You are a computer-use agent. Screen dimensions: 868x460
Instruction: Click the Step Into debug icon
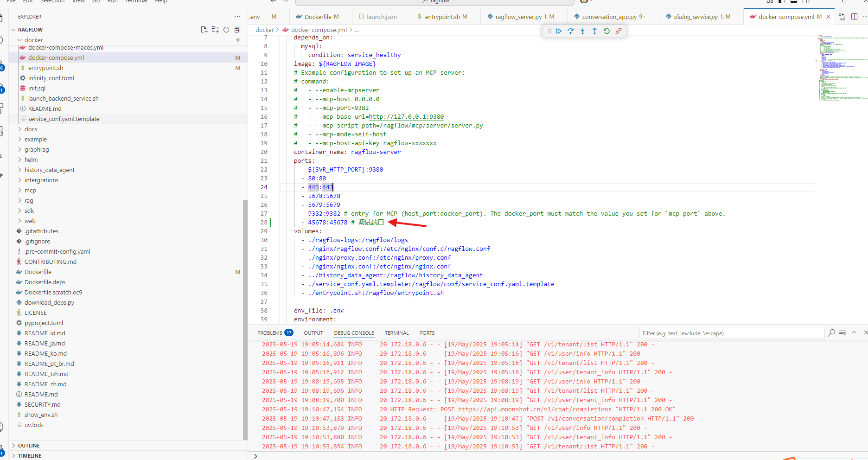pos(583,31)
